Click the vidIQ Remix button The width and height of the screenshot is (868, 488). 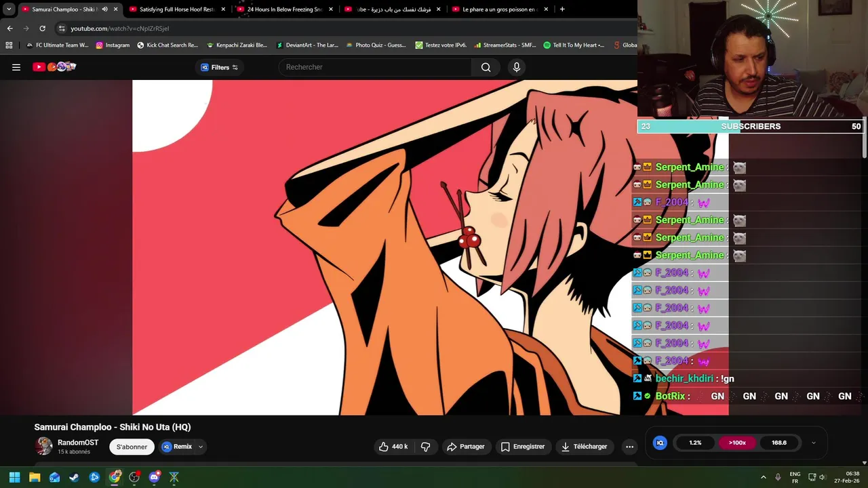tap(177, 447)
